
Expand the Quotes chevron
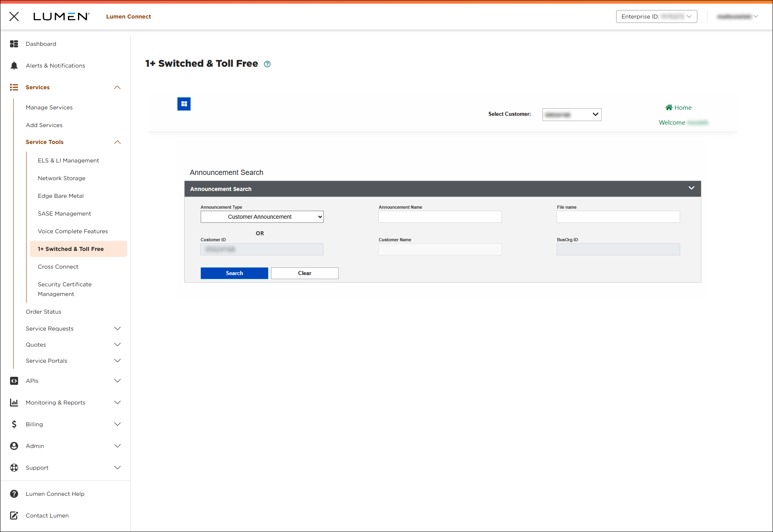click(117, 345)
